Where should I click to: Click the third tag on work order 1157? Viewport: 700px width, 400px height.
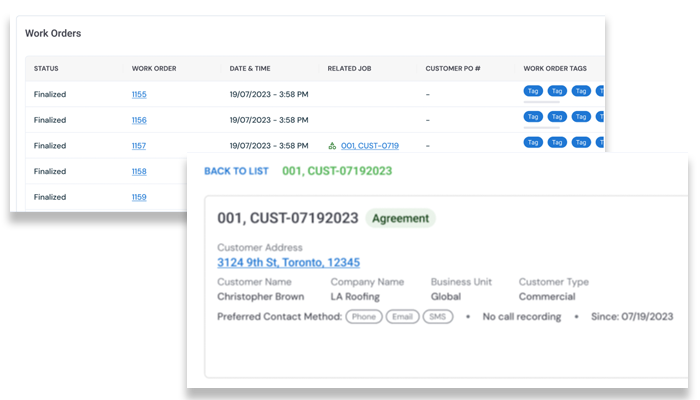tap(580, 143)
